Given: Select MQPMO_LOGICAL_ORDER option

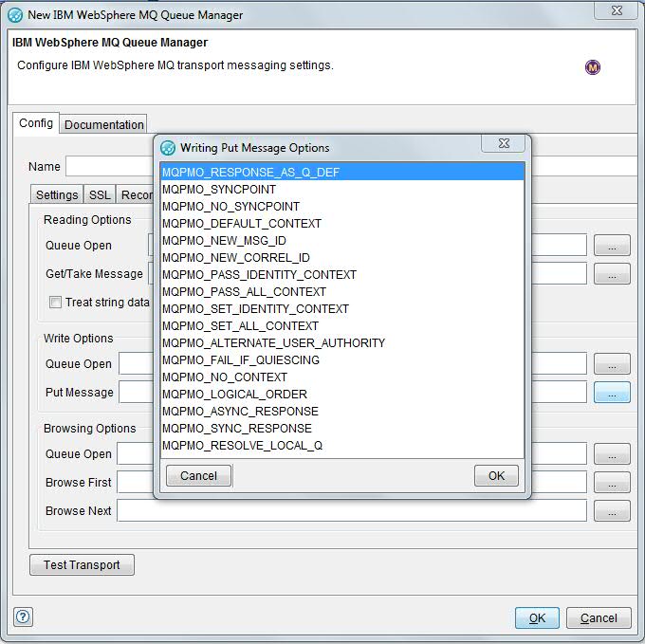Looking at the screenshot, I should tap(342, 394).
